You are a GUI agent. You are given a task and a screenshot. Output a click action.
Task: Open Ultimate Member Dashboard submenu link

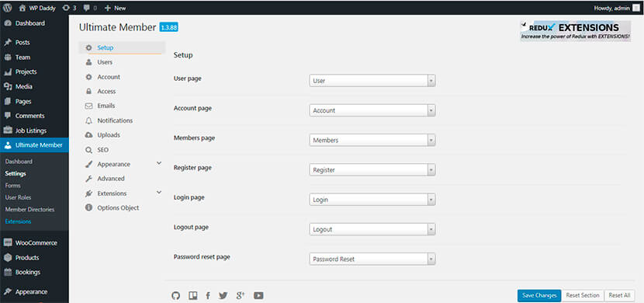19,162
